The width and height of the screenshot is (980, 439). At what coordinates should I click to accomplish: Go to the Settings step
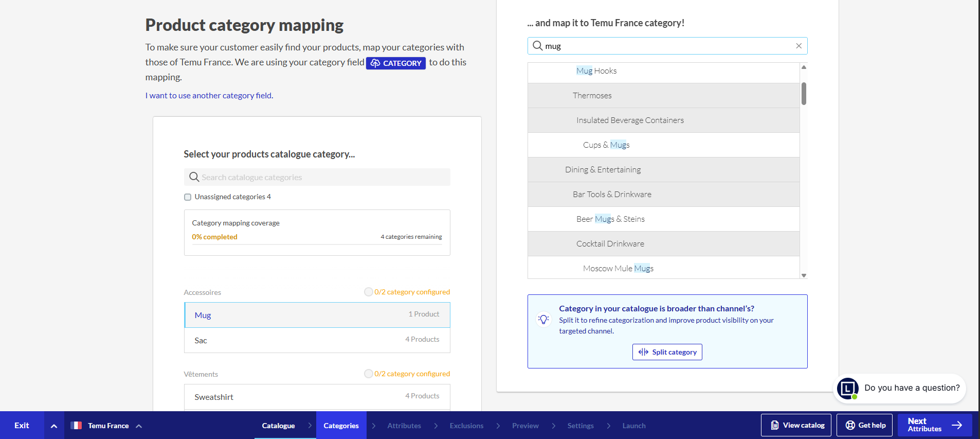click(x=580, y=426)
